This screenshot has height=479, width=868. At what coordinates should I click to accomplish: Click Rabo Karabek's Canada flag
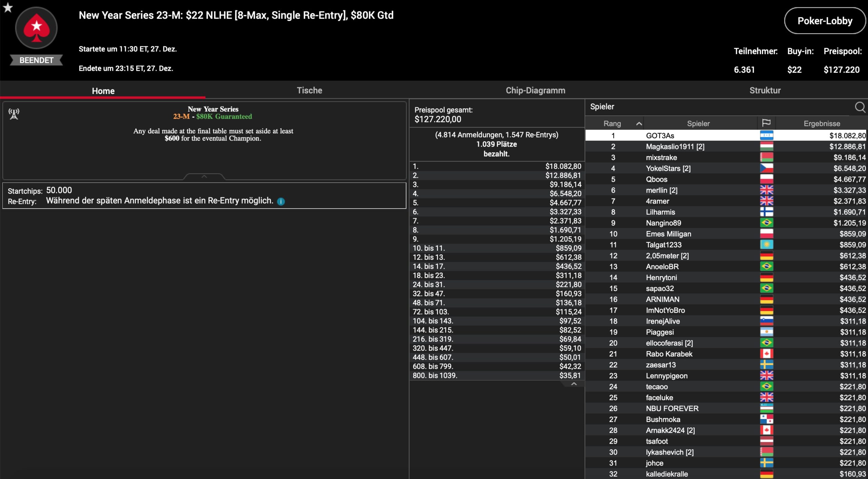(766, 354)
